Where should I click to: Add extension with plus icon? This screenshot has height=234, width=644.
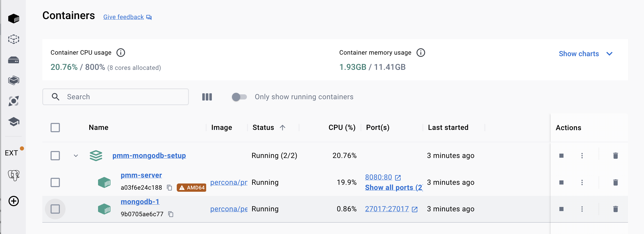coord(14,201)
